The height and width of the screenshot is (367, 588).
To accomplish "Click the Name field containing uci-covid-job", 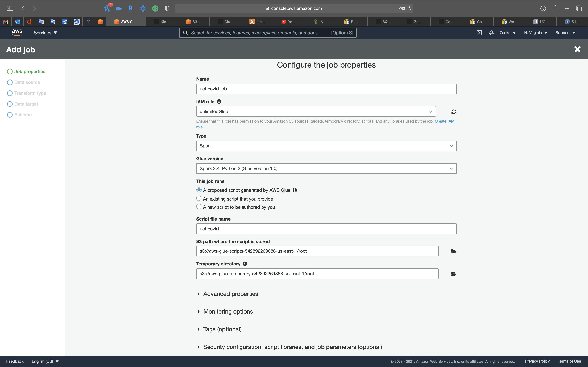I will click(326, 89).
